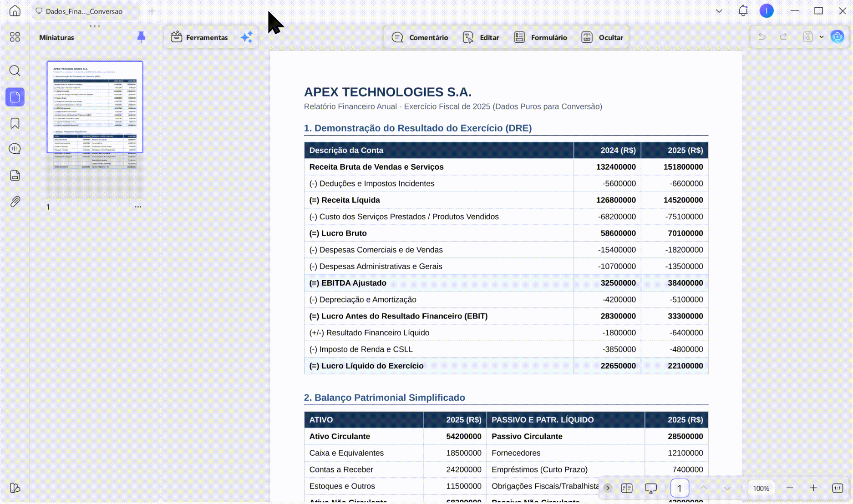Zoom out with minus button
The height and width of the screenshot is (504, 853).
790,488
